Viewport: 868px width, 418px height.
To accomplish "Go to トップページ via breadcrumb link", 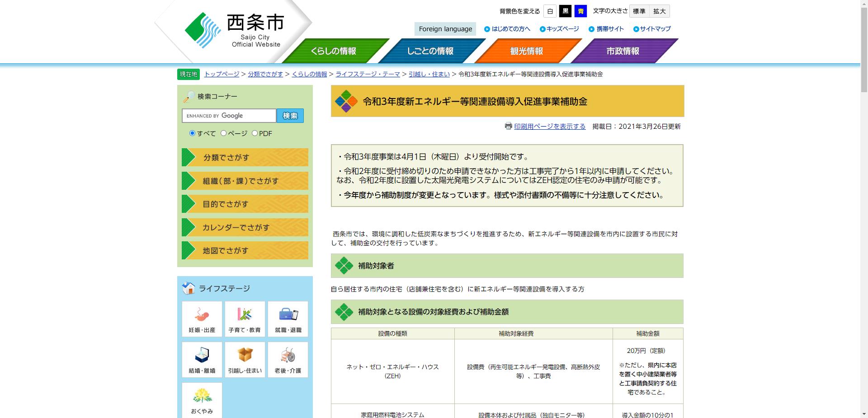I will point(221,74).
